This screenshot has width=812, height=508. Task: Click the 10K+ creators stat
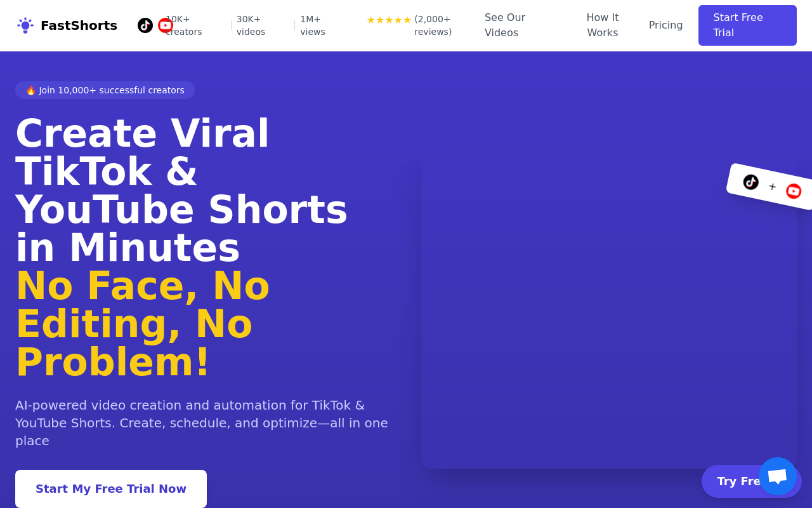click(183, 25)
